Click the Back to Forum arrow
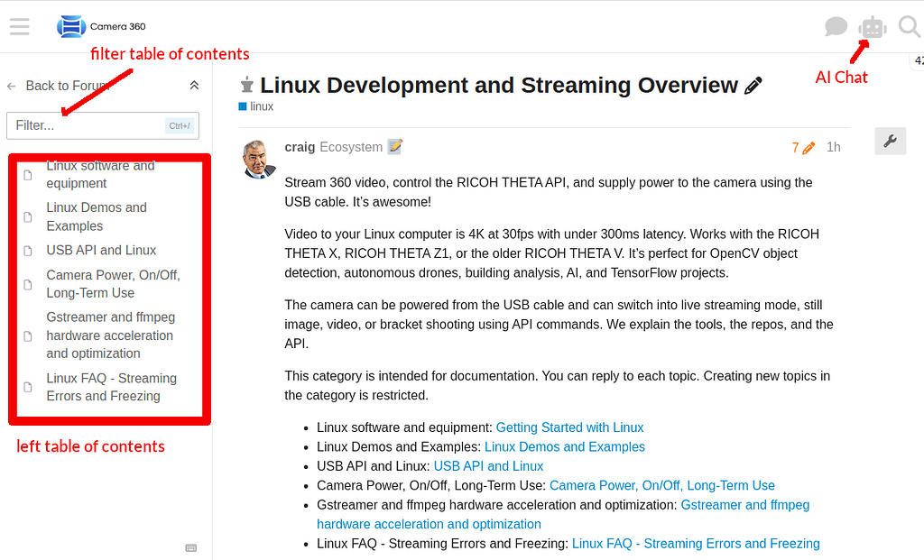 [11, 86]
